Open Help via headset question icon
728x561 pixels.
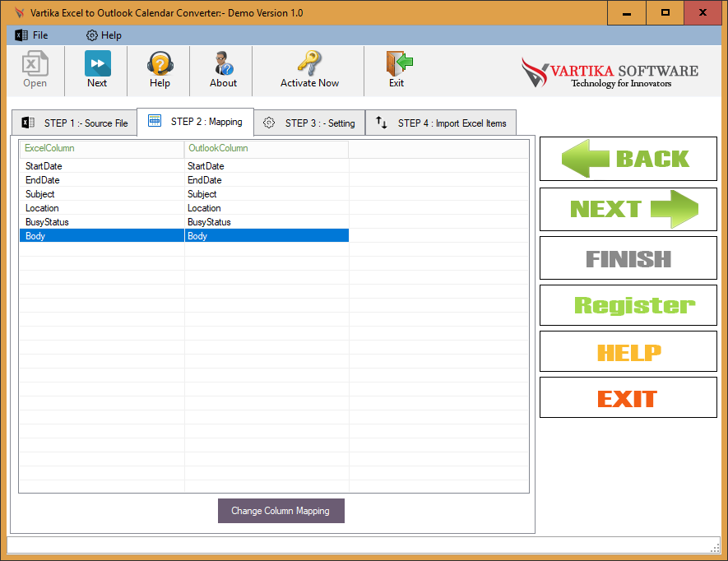click(160, 63)
